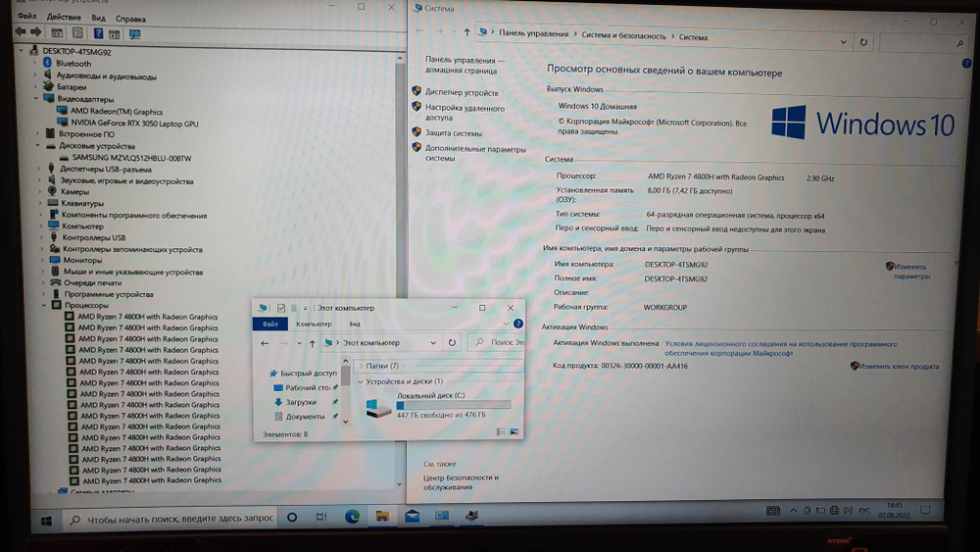Click the monitor scan hardware icon in Device Manager toolbar
Screen dimensions: 980x552
coord(134,33)
